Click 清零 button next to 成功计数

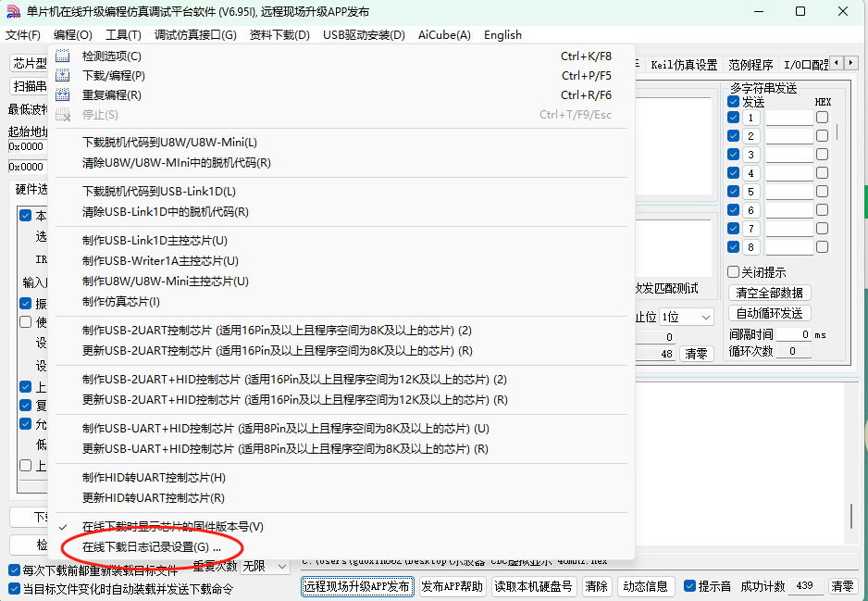point(842,586)
